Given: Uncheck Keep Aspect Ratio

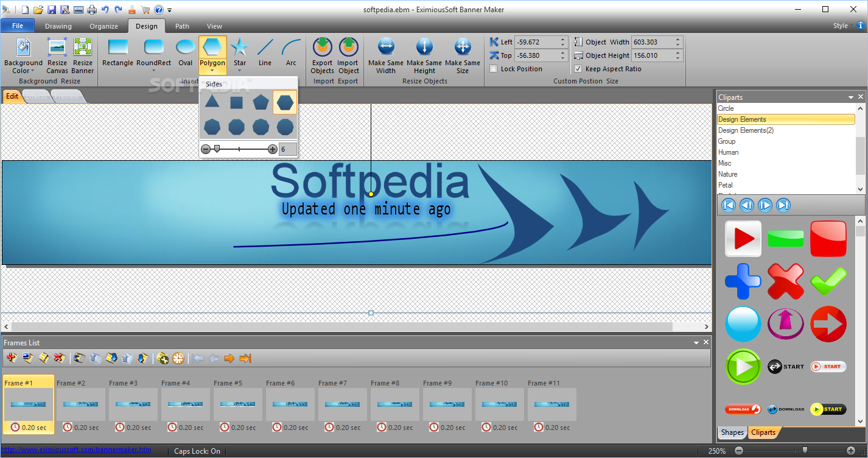Looking at the screenshot, I should 578,69.
